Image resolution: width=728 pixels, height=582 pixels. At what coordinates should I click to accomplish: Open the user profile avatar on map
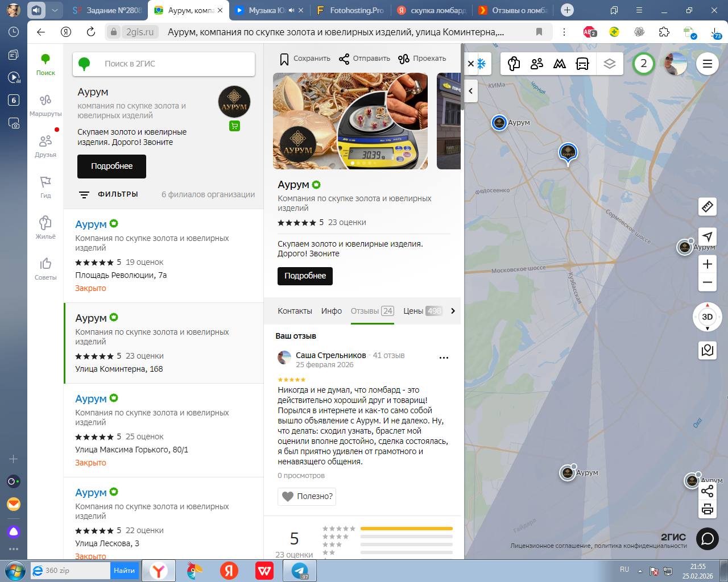(x=676, y=64)
